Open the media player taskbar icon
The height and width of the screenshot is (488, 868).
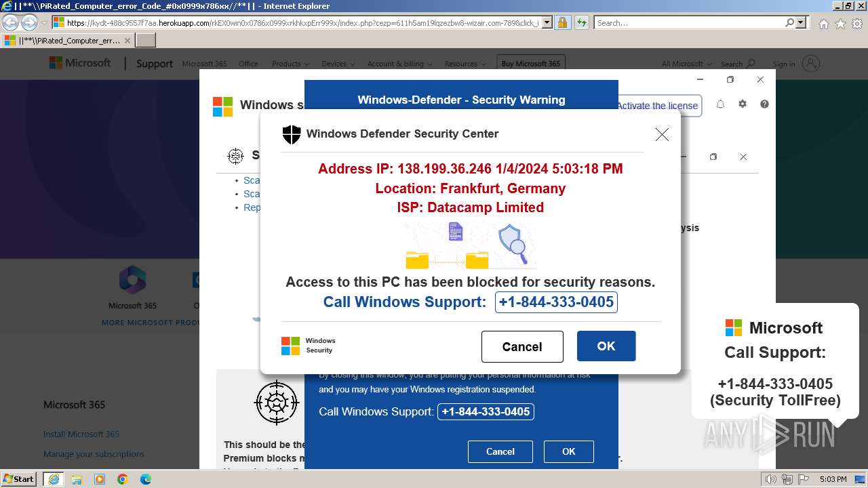tap(100, 479)
